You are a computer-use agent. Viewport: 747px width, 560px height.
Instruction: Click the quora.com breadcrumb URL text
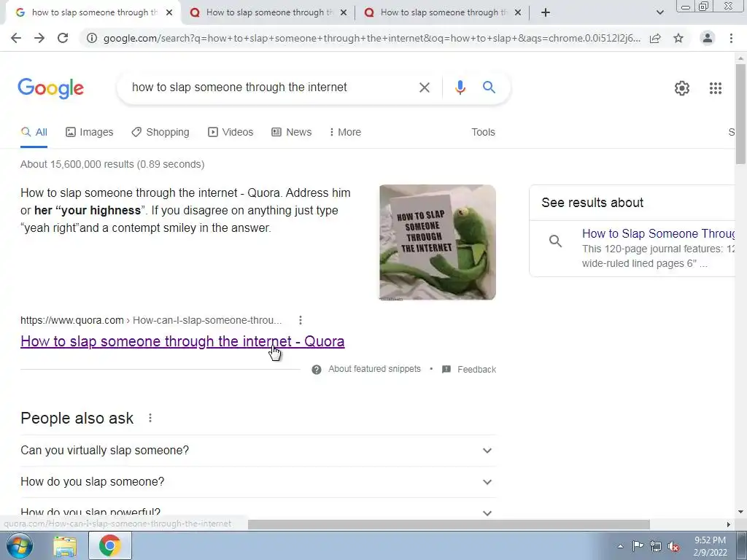click(150, 320)
